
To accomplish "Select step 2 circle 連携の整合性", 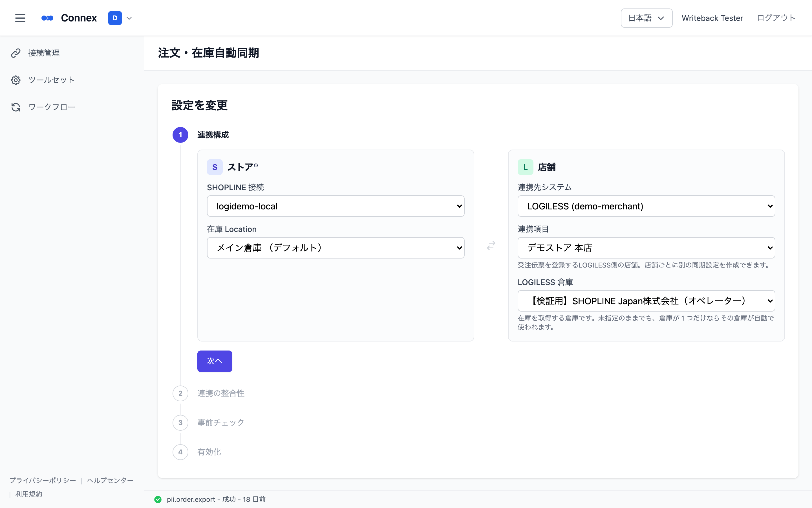I will point(180,393).
